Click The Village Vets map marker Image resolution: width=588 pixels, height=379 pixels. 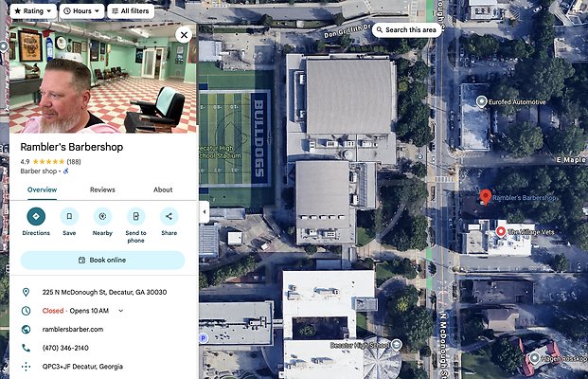[501, 231]
